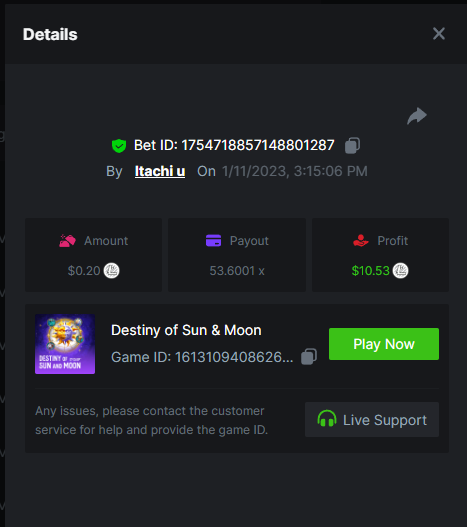Copy the Game ID

(x=309, y=357)
